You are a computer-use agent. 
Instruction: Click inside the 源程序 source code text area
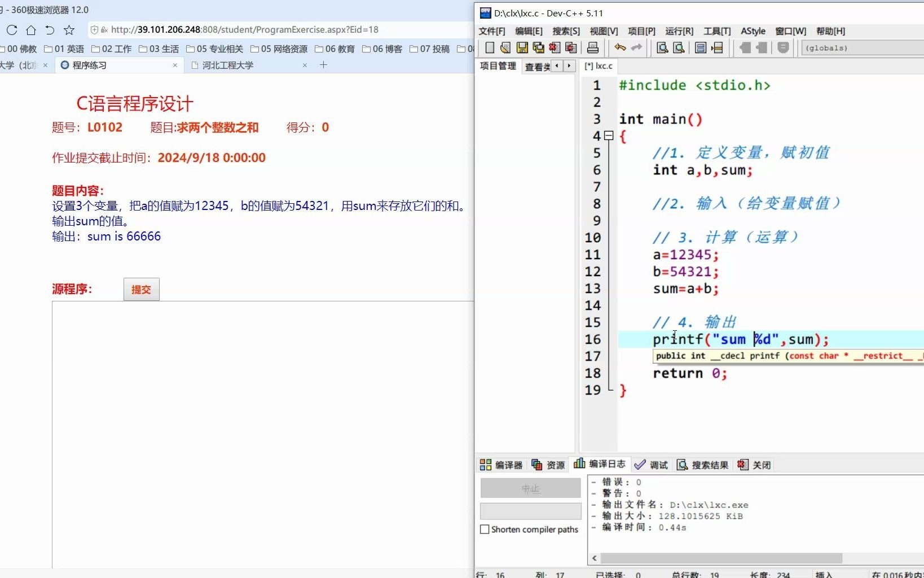click(x=263, y=435)
